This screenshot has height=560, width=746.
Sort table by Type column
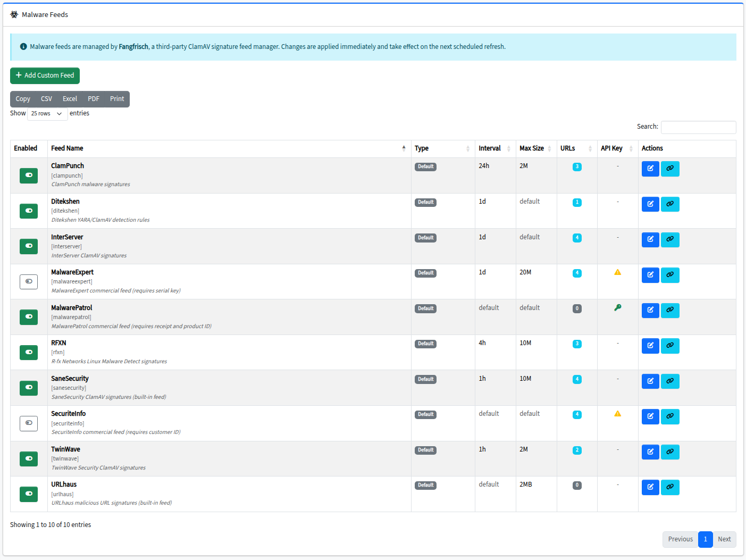[443, 148]
